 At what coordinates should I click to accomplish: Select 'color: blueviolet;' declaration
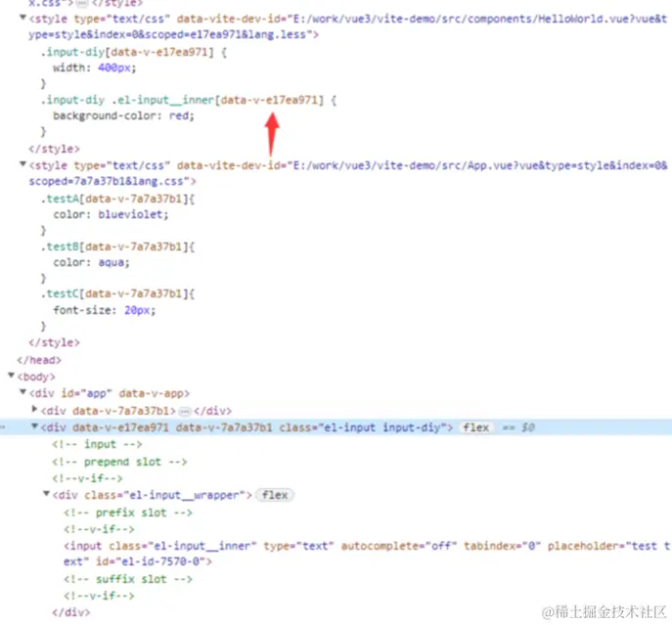point(111,214)
